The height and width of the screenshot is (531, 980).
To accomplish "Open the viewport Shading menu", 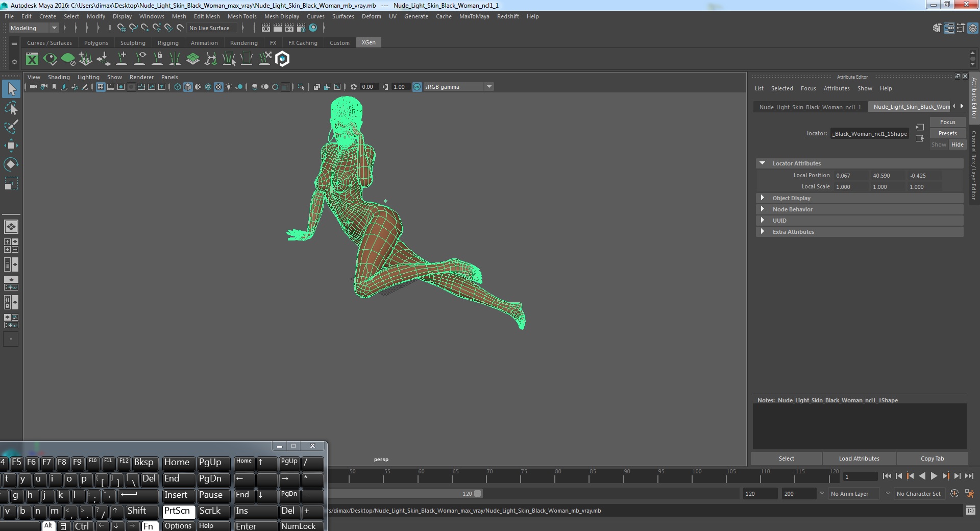I will tap(59, 77).
